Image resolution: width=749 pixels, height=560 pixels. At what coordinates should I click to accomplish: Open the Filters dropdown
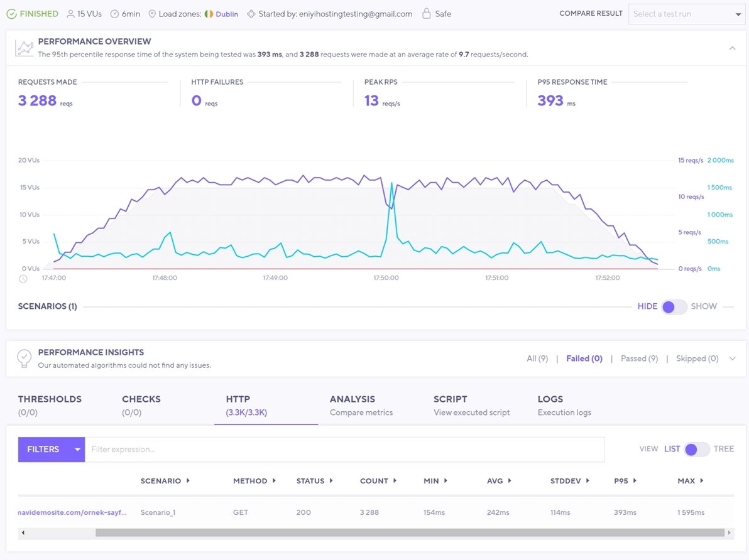coord(52,450)
